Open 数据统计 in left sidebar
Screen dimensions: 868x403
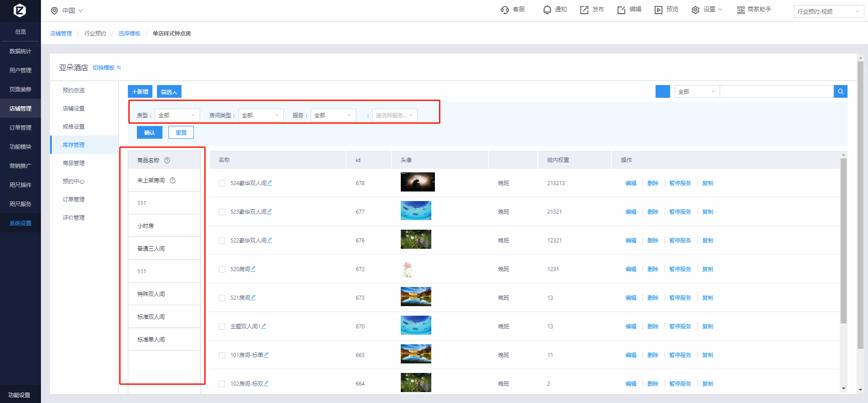point(20,51)
